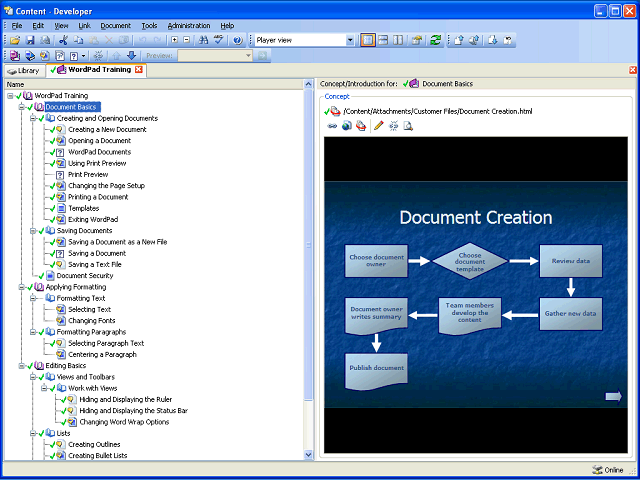
Task: Open the Player view dropdown
Action: pyautogui.click(x=349, y=40)
